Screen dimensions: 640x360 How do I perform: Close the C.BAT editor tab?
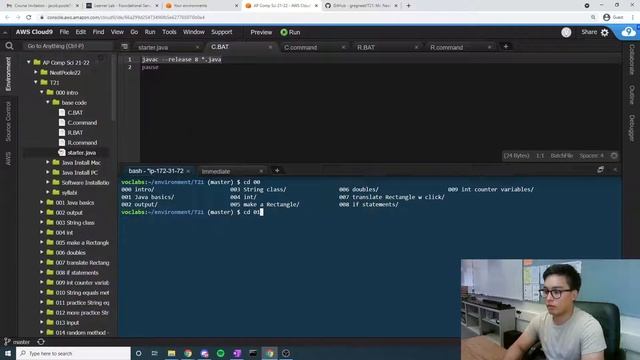click(x=270, y=47)
